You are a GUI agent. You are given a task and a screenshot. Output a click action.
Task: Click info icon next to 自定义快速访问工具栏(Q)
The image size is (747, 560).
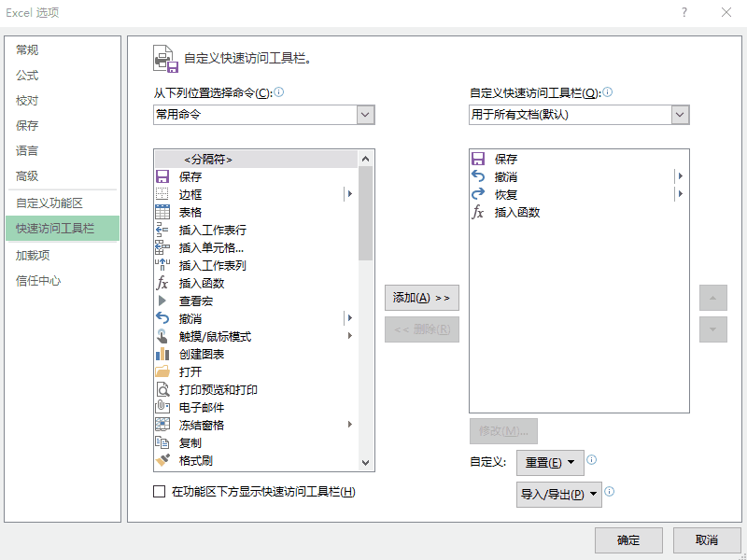click(x=608, y=91)
